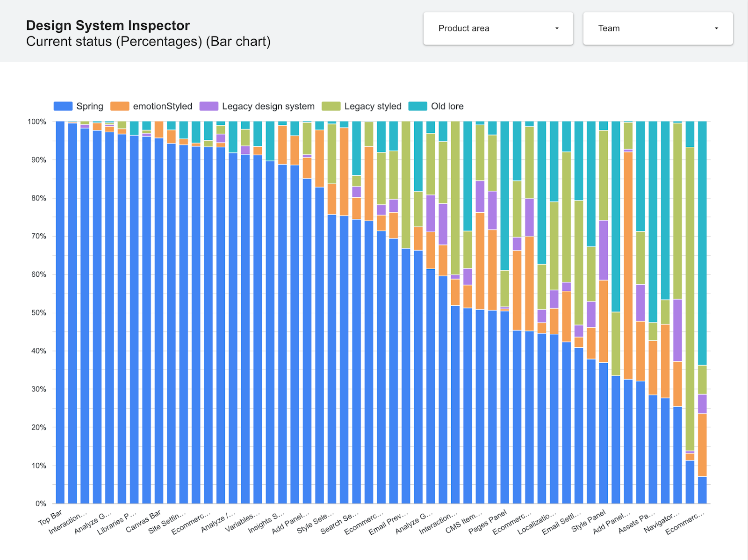Click the orange emotionStyled legend swatch
This screenshot has width=748, height=560.
pos(120,106)
